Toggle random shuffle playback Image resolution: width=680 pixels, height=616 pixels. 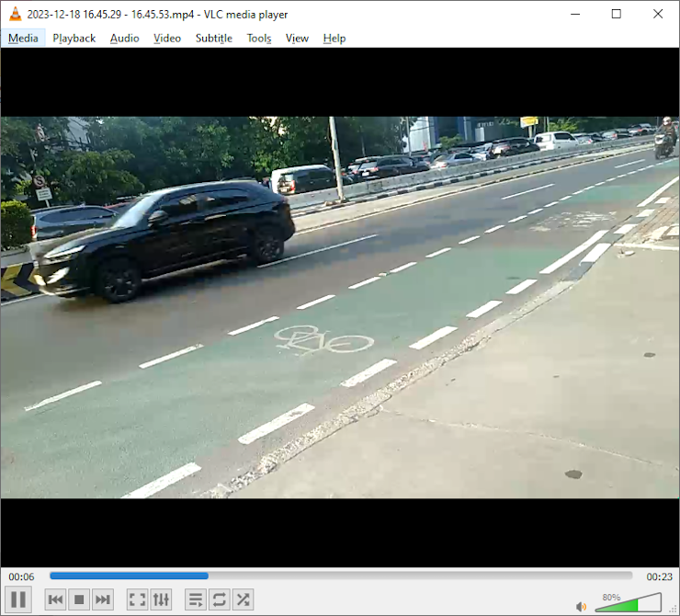point(243,599)
